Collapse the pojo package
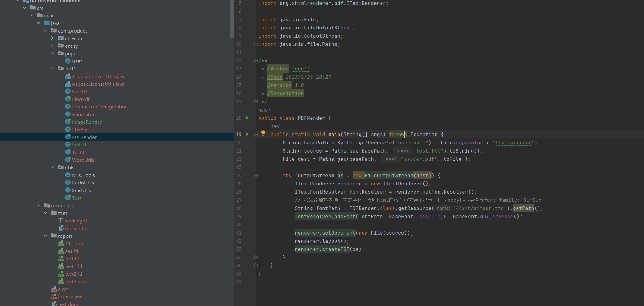The width and height of the screenshot is (644, 306). tap(53, 53)
